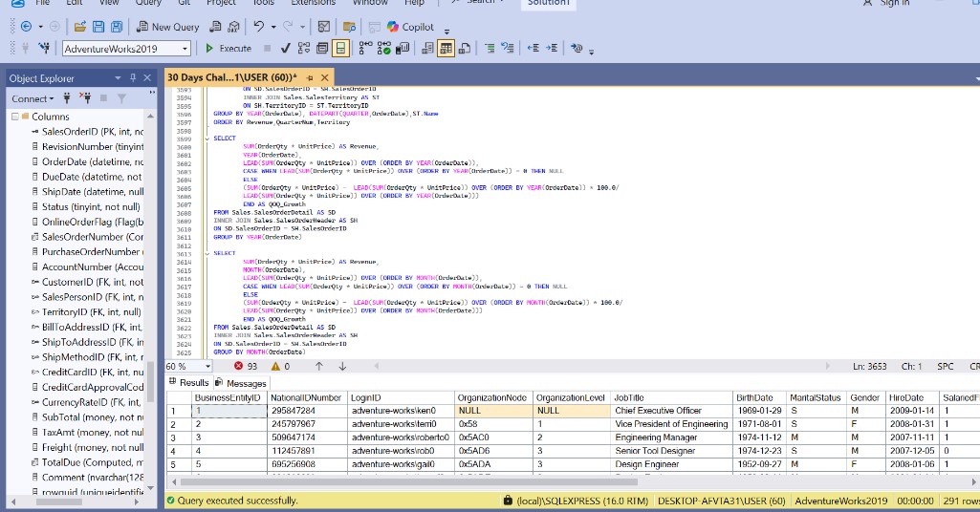Close the Object Explorer panel
The width and height of the screenshot is (980, 512).
coord(147,78)
